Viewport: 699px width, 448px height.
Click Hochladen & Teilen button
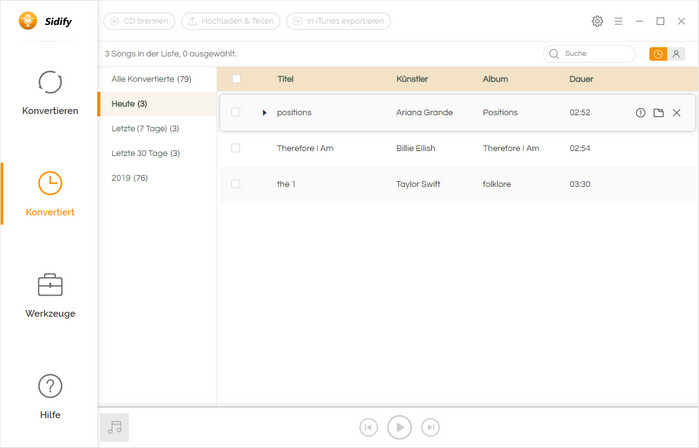[230, 21]
